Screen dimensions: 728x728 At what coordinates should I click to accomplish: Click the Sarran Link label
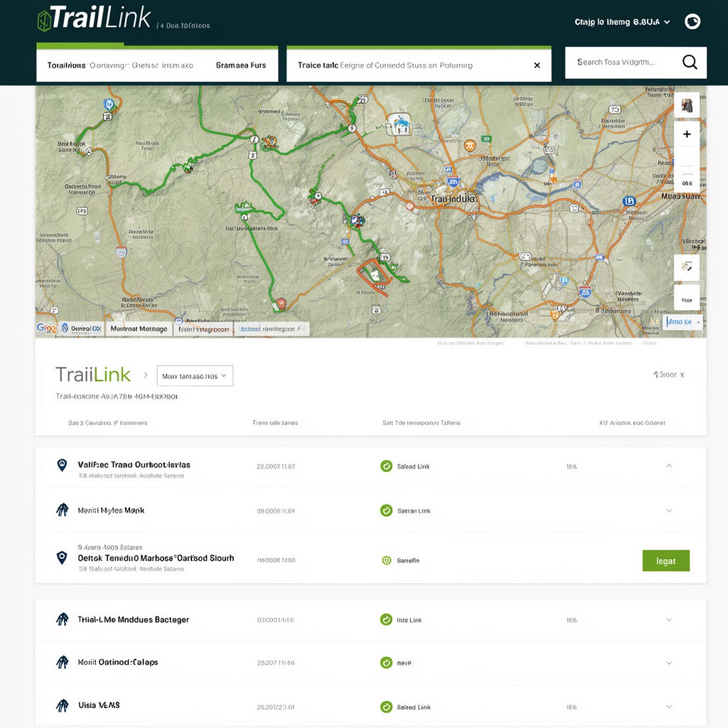[414, 510]
